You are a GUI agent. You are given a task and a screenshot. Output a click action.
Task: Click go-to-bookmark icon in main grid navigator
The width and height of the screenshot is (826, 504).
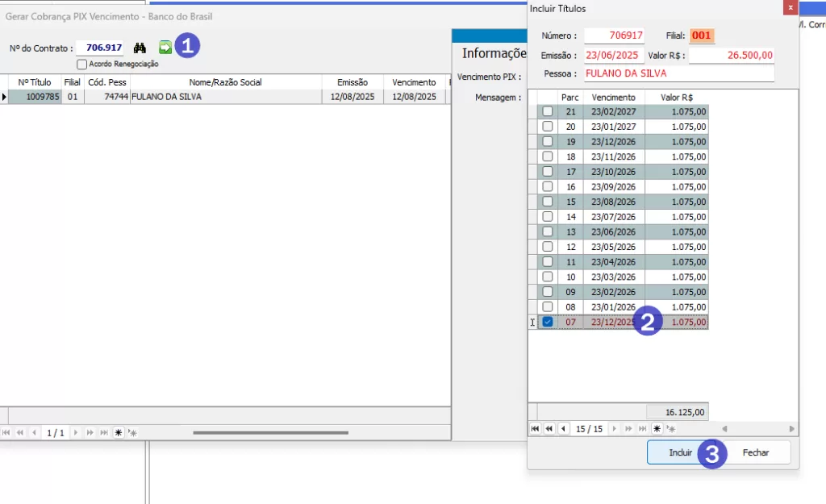click(x=132, y=433)
